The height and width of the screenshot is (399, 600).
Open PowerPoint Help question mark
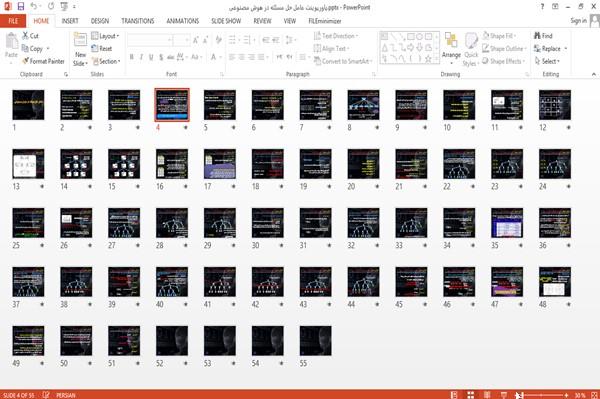tap(542, 7)
